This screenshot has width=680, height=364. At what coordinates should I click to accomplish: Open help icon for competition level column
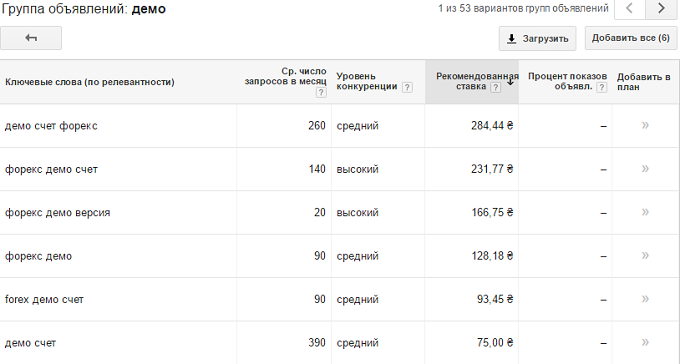(407, 87)
